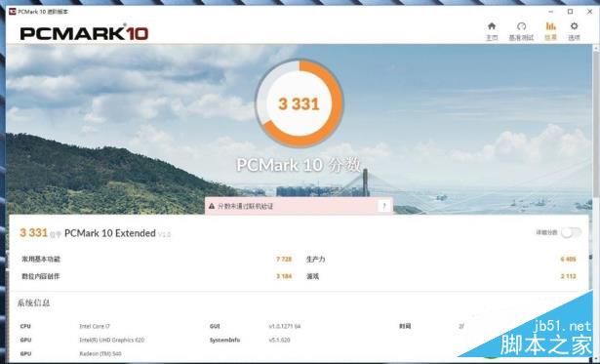Click the GUI version value v1.0.1271
The image size is (600, 364).
tap(285, 326)
